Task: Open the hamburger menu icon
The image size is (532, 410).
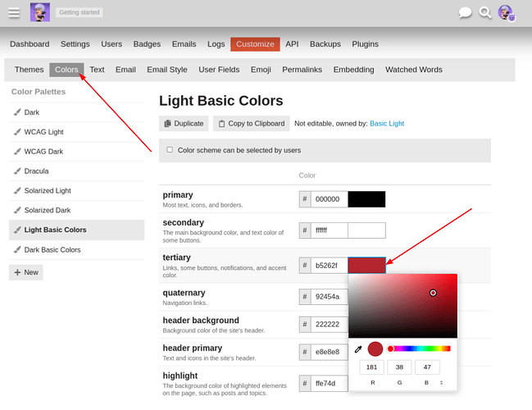Action: pos(14,13)
